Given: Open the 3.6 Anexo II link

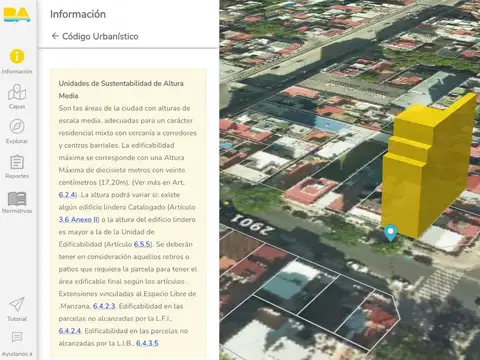Looking at the screenshot, I should click(x=79, y=220).
